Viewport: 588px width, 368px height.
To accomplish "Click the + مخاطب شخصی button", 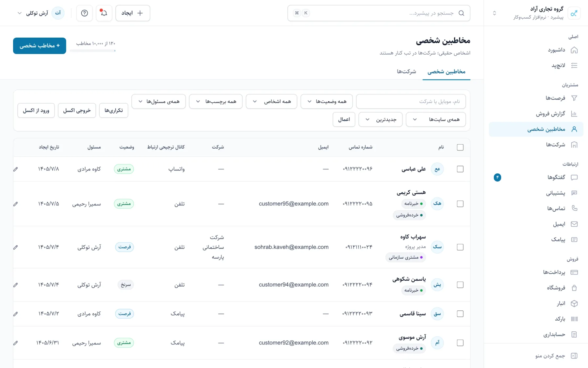I will [40, 46].
